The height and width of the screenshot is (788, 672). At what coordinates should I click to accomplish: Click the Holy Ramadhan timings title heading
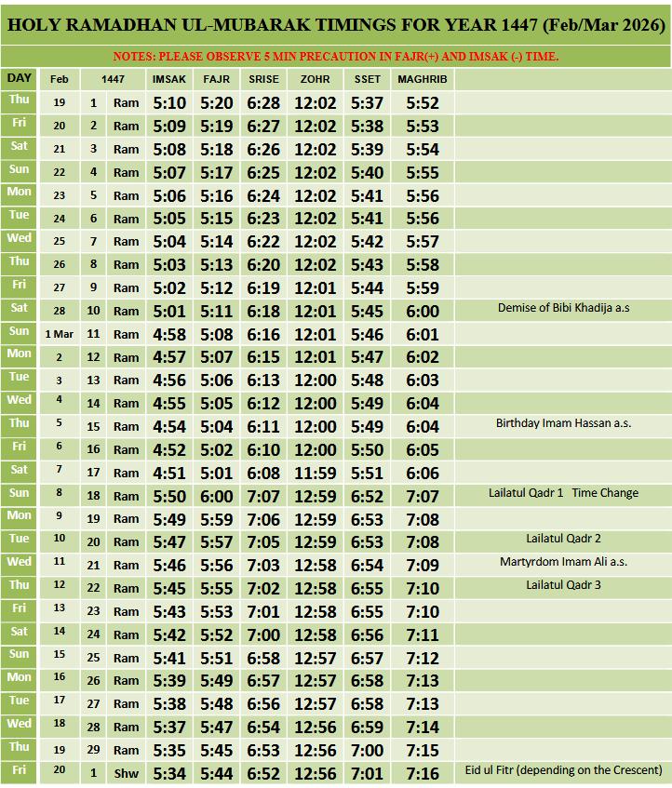336,24
